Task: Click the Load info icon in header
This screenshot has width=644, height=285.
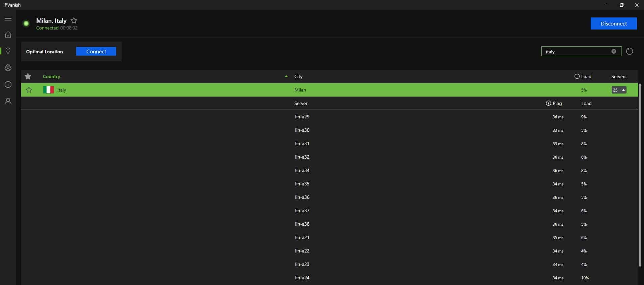Action: pos(577,76)
